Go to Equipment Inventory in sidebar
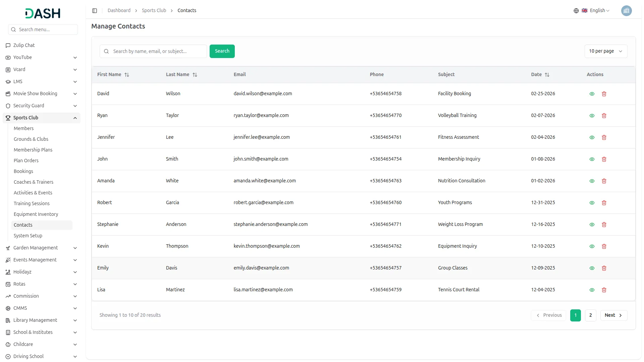The height and width of the screenshot is (362, 644). click(36, 214)
